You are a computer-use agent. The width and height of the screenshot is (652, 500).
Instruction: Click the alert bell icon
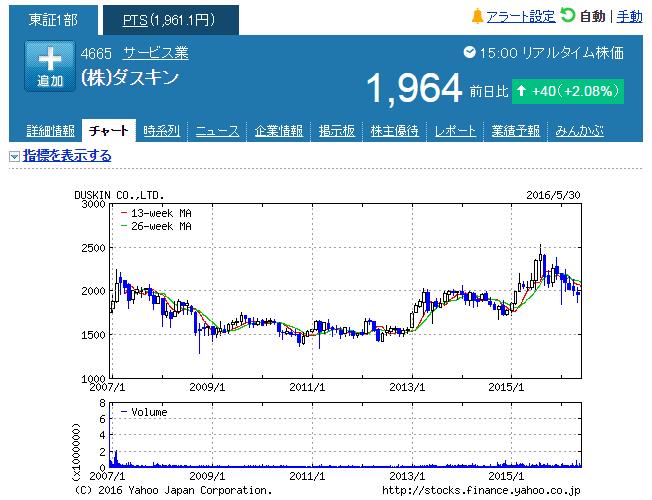pos(477,17)
